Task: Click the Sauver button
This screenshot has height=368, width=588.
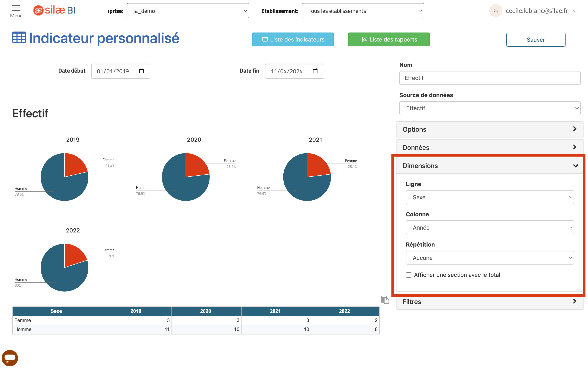Action: point(536,40)
